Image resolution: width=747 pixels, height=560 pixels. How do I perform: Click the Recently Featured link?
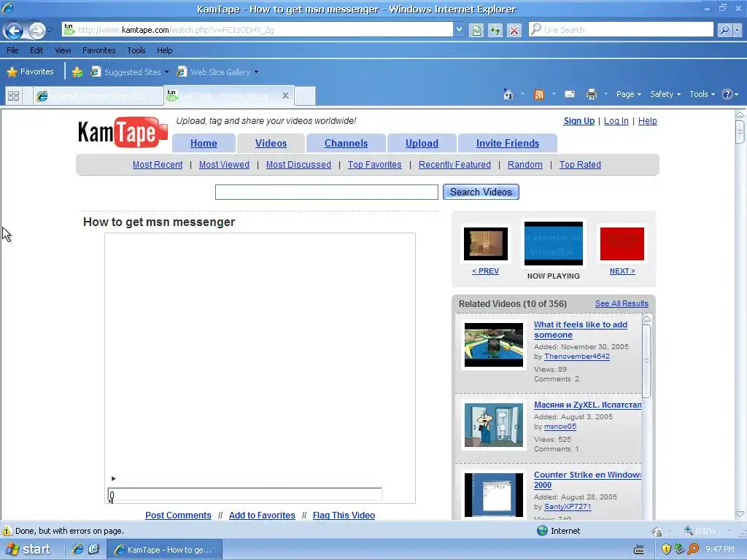tap(454, 165)
